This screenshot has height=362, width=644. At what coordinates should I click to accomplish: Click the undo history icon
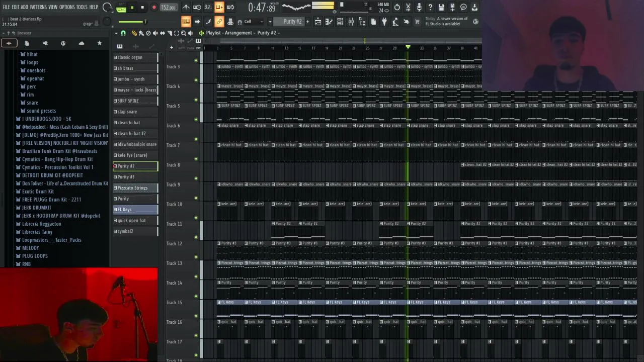397,7
